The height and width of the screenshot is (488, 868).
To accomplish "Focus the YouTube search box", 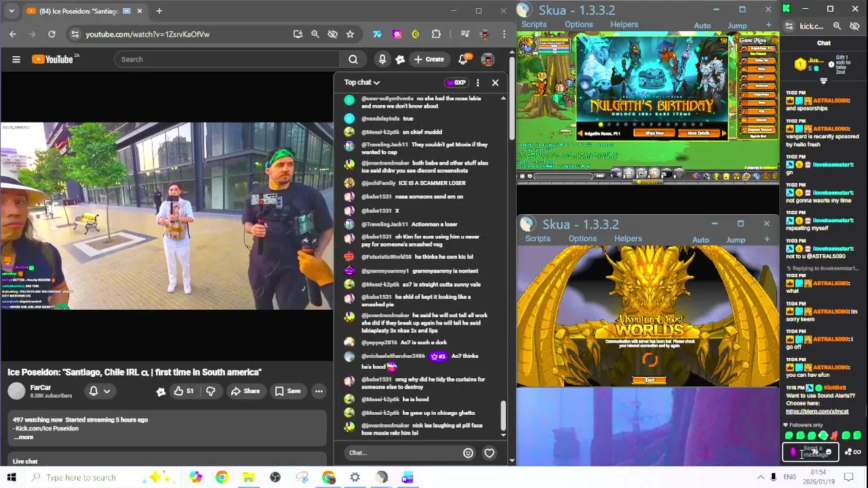I will [x=227, y=60].
